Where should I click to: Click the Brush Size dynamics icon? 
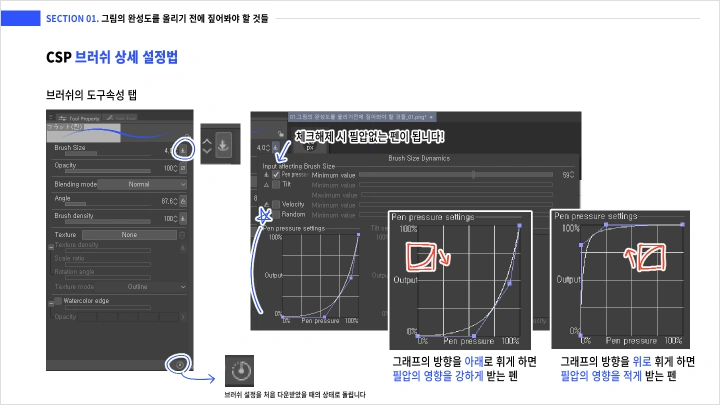pyautogui.click(x=183, y=149)
